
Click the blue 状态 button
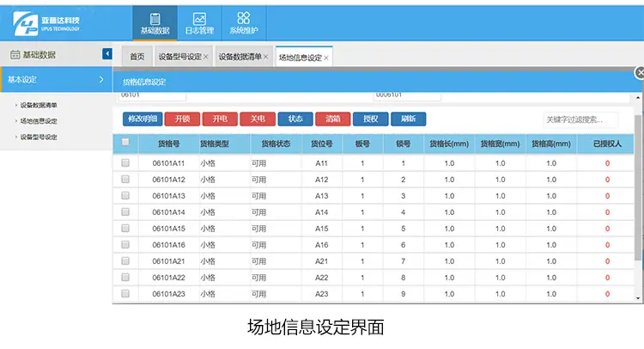click(295, 119)
